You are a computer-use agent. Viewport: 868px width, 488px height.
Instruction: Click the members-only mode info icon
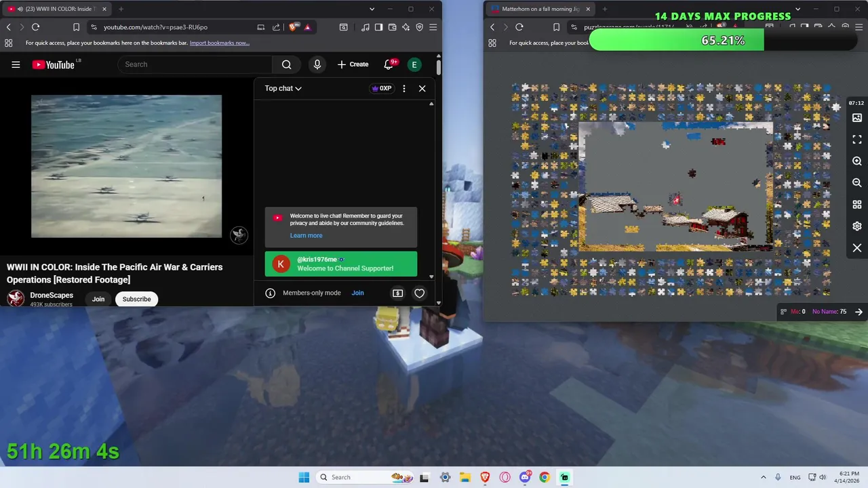270,293
